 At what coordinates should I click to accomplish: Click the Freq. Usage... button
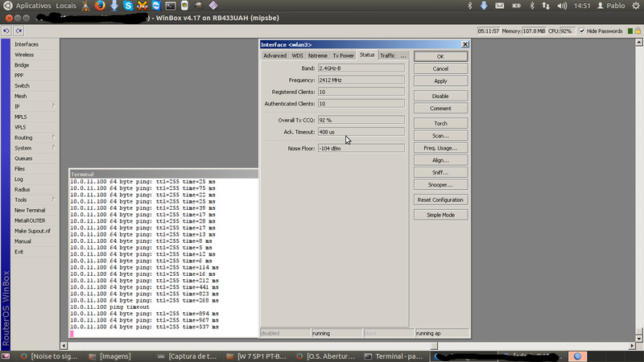[440, 148]
